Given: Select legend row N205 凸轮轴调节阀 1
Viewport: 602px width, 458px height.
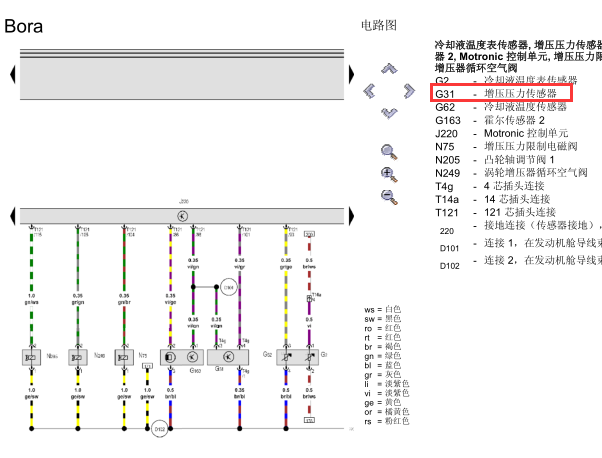Looking at the screenshot, I should [494, 160].
